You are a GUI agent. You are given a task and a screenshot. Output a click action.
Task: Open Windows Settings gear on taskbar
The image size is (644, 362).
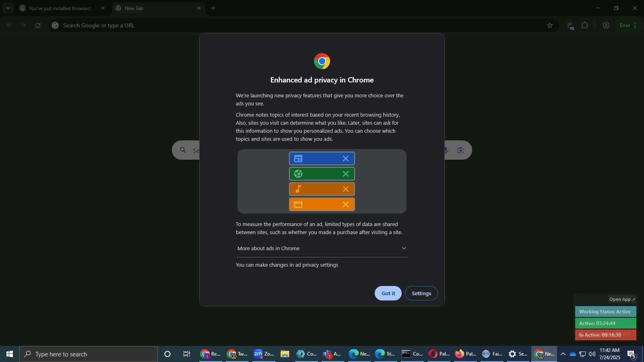pos(518,354)
